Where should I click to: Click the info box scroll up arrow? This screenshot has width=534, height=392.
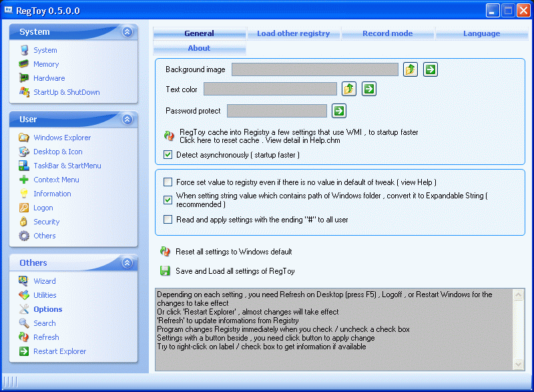click(519, 295)
